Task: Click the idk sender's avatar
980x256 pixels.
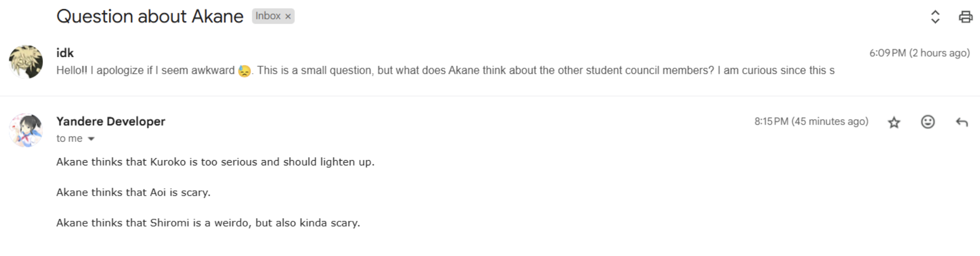Action: point(26,62)
